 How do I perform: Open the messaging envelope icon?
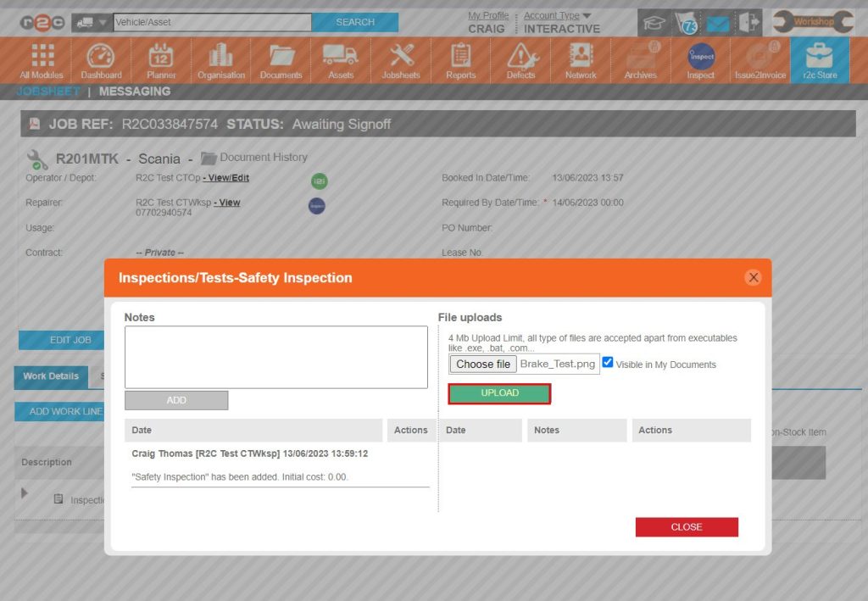pos(716,22)
